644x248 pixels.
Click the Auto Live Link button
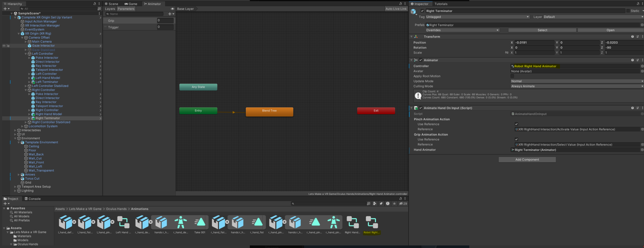click(x=396, y=9)
